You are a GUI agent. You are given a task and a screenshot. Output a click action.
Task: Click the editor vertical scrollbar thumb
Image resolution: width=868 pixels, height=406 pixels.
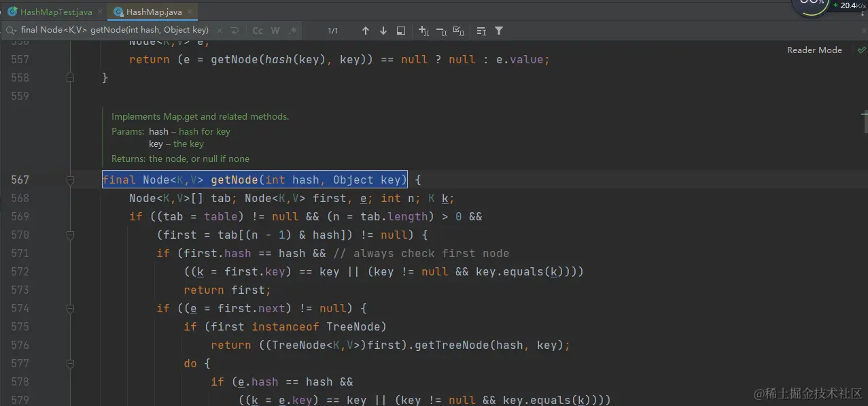(x=865, y=123)
